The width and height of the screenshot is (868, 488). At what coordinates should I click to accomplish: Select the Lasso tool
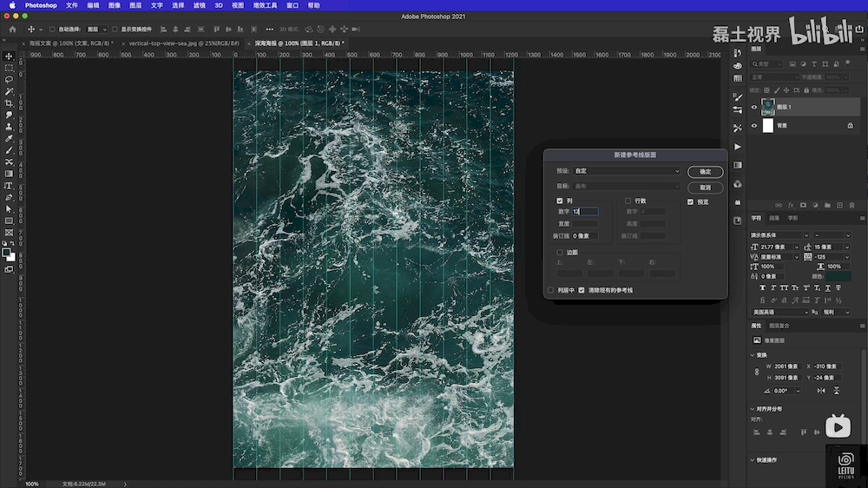[x=9, y=79]
